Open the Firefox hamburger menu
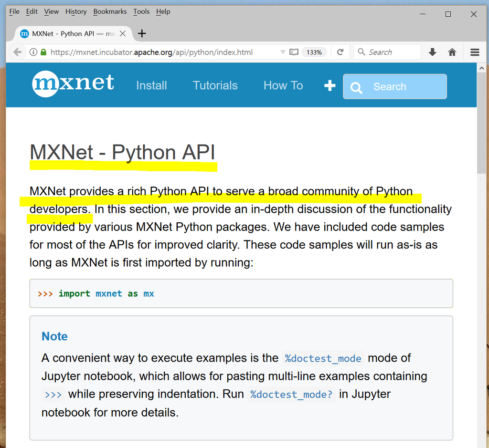 point(475,52)
